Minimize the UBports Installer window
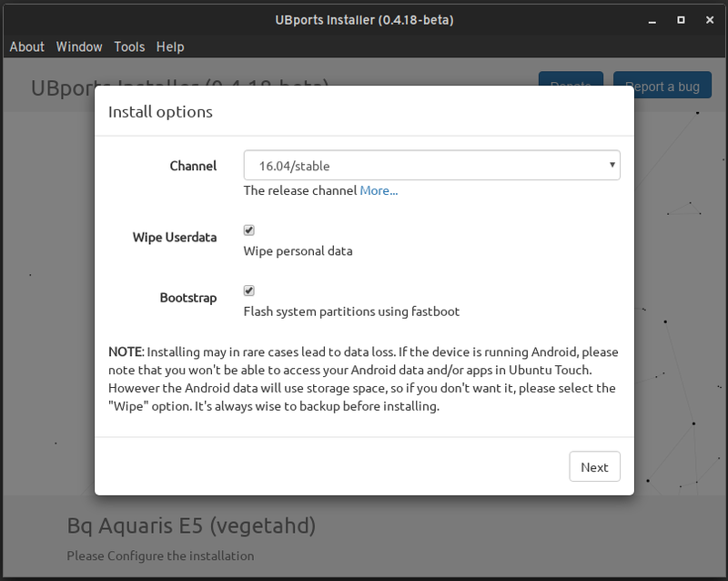Viewport: 728px width, 581px height. (x=653, y=19)
